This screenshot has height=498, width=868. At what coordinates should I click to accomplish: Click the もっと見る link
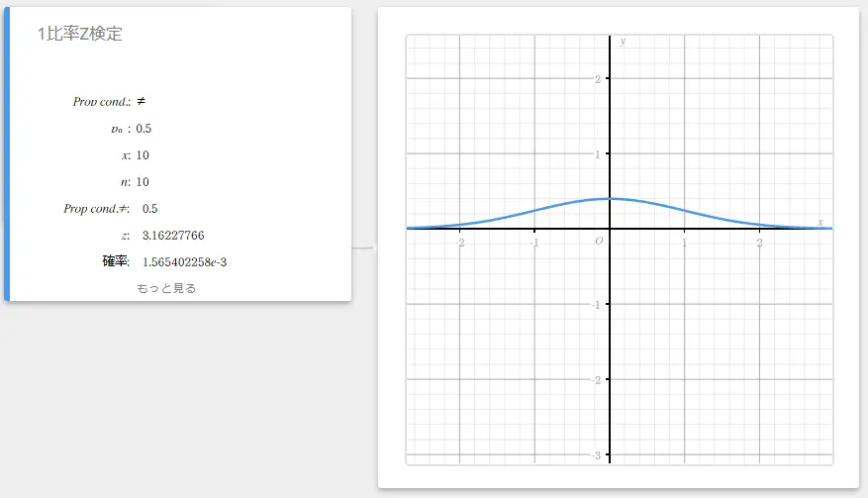[x=166, y=288]
